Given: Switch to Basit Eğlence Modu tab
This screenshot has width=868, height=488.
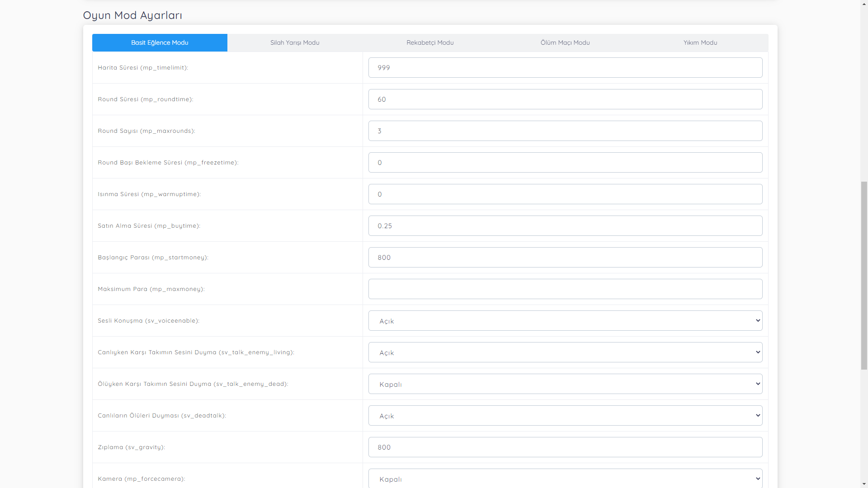Looking at the screenshot, I should tap(160, 42).
